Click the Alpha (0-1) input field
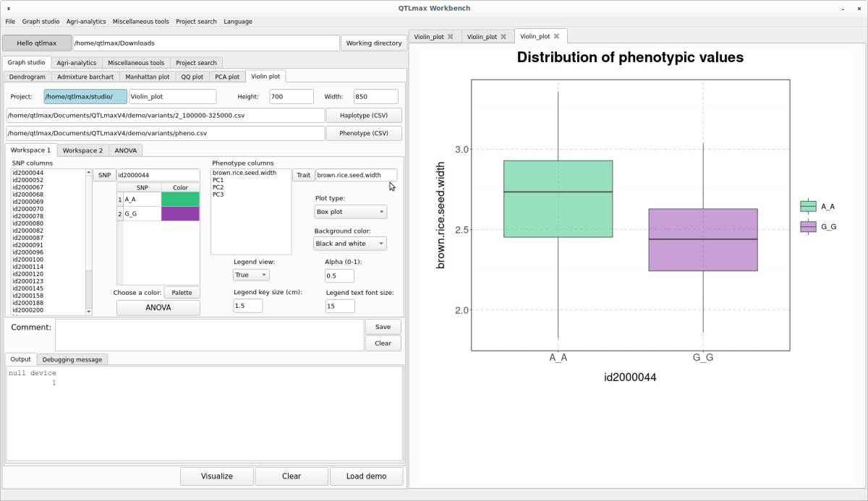Image resolution: width=868 pixels, height=501 pixels. click(339, 275)
